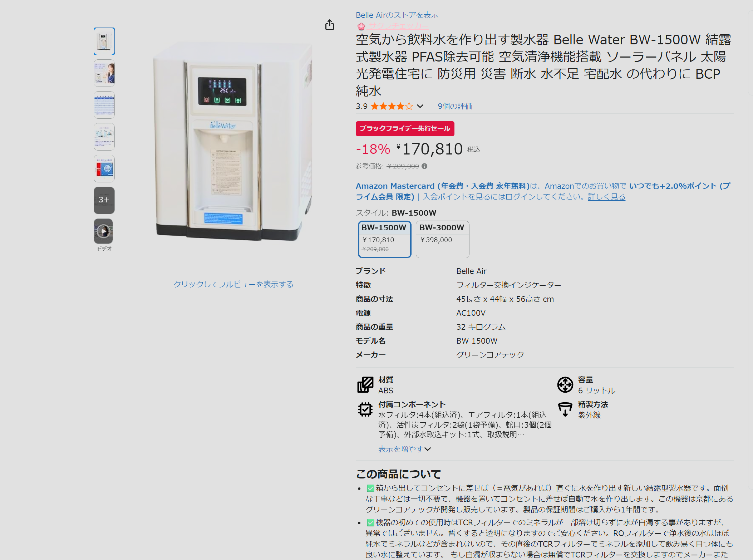The image size is (753, 560).
Task: Click the included components (付属コンポーネント) icon
Action: coord(365,409)
